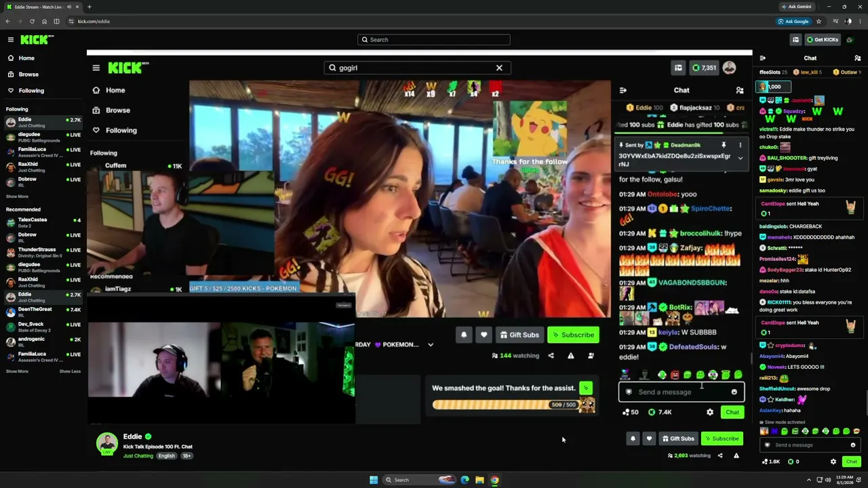Click the Chrome icon in the taskbar

point(494,480)
